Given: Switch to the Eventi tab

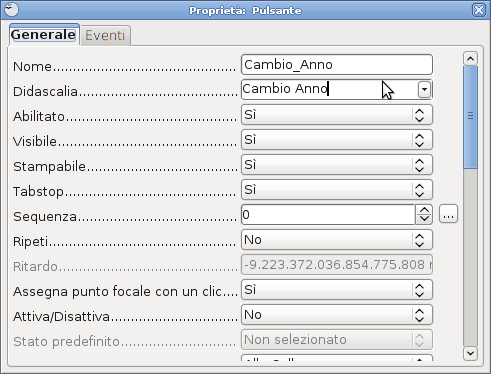Looking at the screenshot, I should click(105, 35).
